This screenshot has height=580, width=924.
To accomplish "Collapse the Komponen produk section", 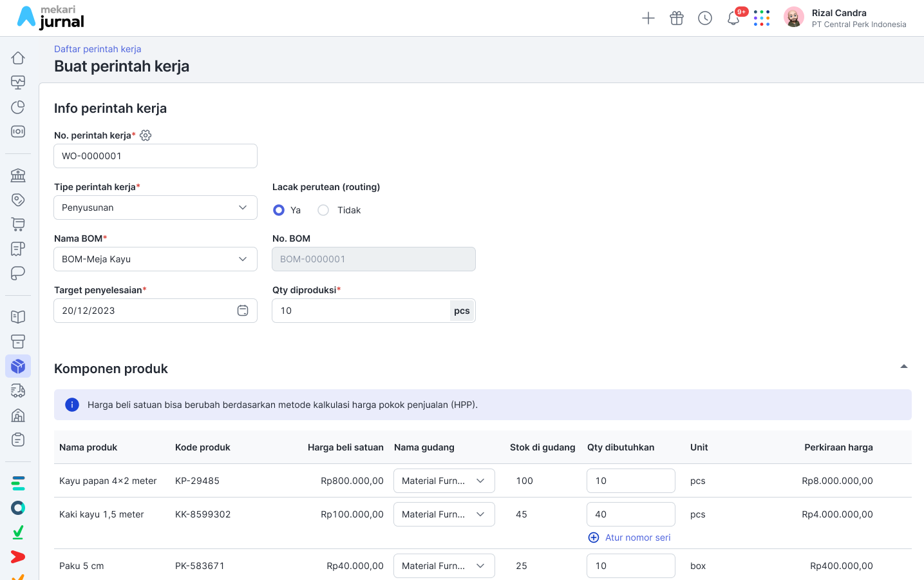I will 903,367.
